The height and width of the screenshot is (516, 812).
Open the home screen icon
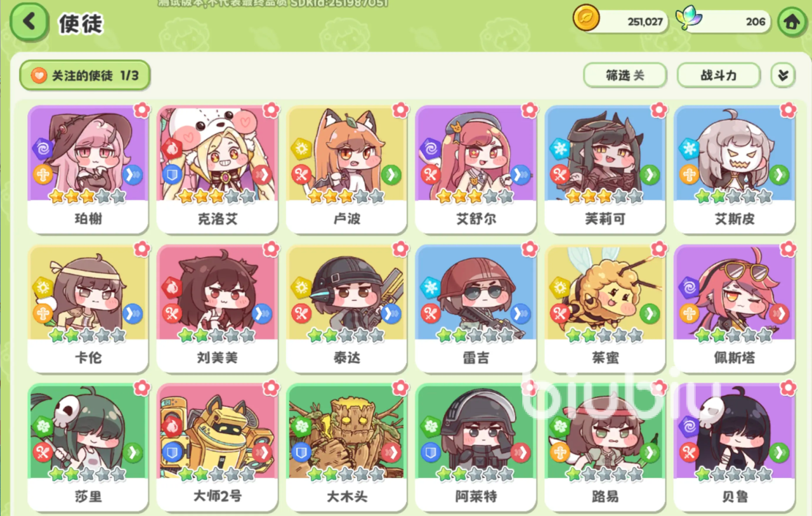[x=791, y=22]
